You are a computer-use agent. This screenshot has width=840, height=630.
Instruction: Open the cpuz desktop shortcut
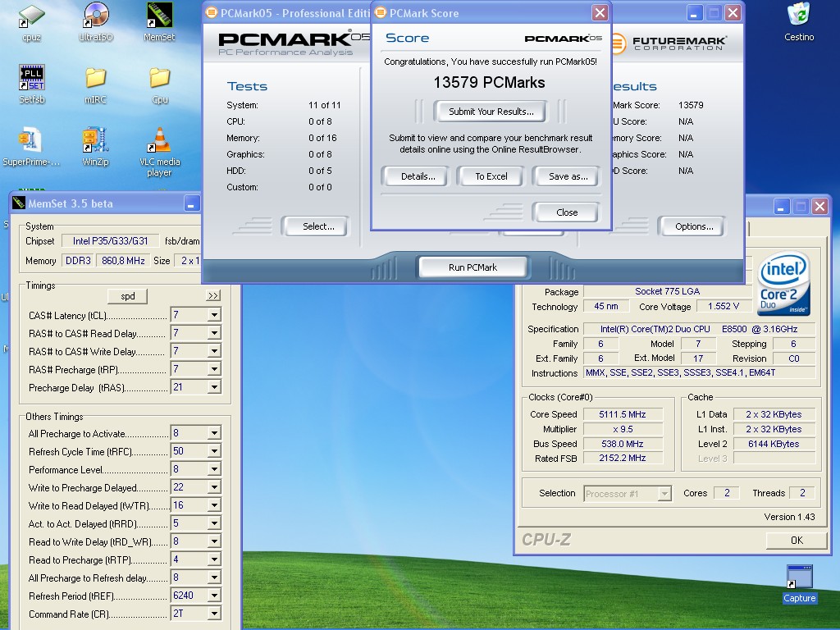(x=31, y=21)
